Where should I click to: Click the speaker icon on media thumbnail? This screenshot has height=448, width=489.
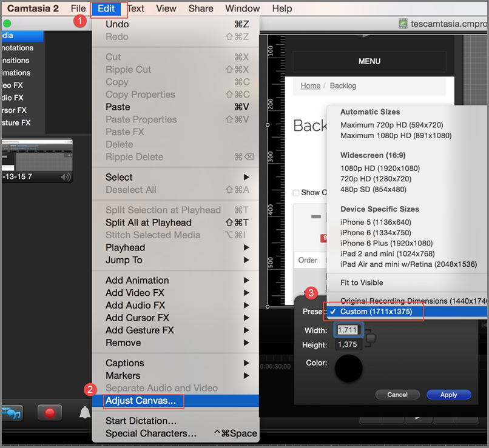[66, 177]
